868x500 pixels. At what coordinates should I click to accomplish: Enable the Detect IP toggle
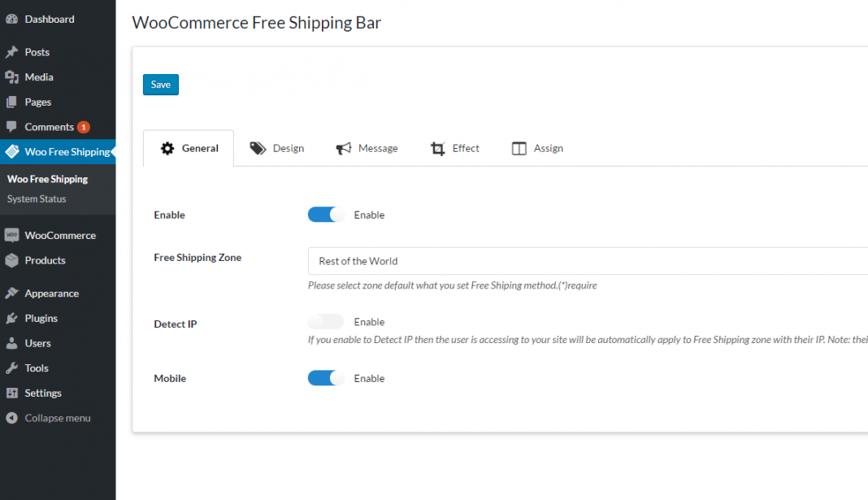pyautogui.click(x=325, y=321)
